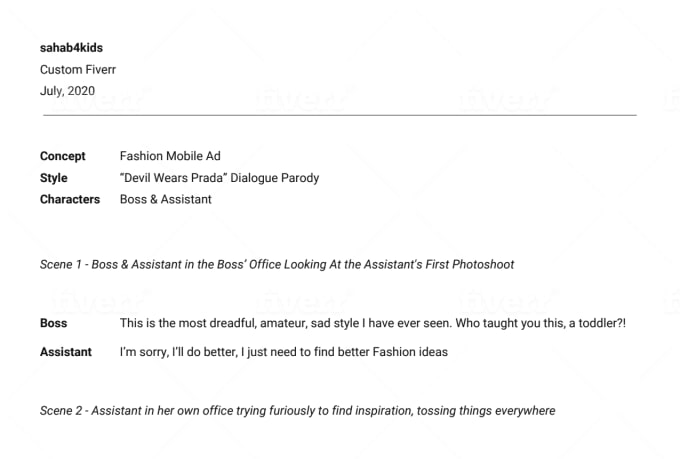This screenshot has height=459, width=680.
Task: Click the Boss line about dreadful style
Action: tap(373, 323)
